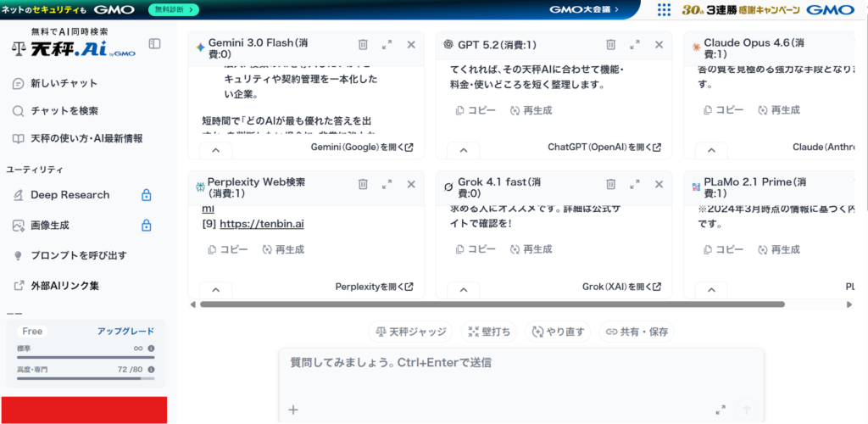Regenerate the Grok 4.1 fast response

pos(531,249)
